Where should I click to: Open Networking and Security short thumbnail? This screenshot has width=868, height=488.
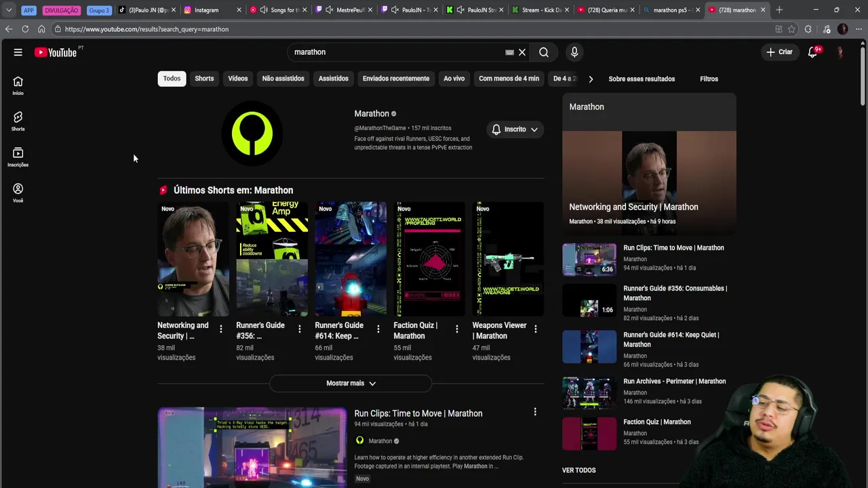pos(193,259)
